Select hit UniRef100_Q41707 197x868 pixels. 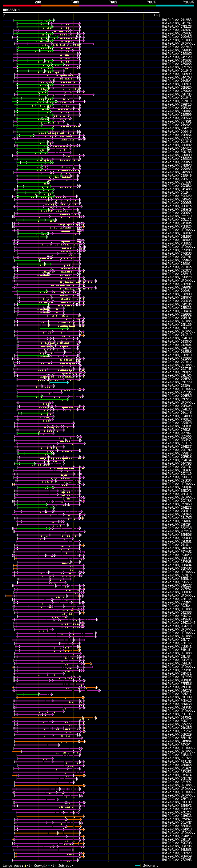[x=177, y=23]
